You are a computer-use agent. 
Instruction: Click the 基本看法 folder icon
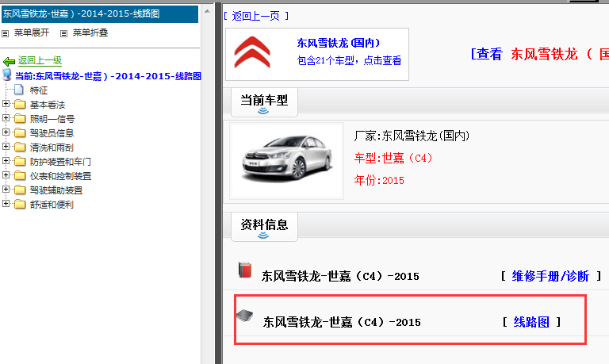pos(20,105)
